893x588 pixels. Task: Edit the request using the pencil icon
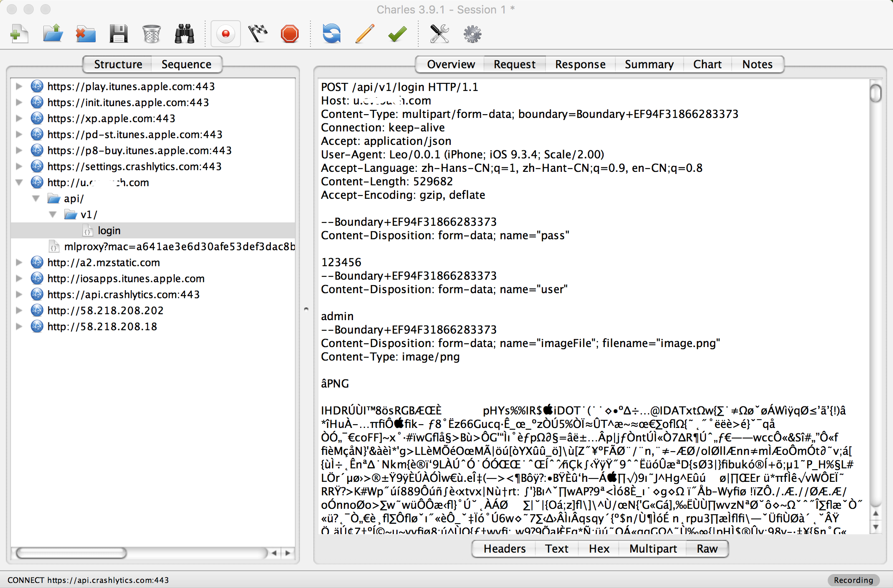(x=365, y=34)
